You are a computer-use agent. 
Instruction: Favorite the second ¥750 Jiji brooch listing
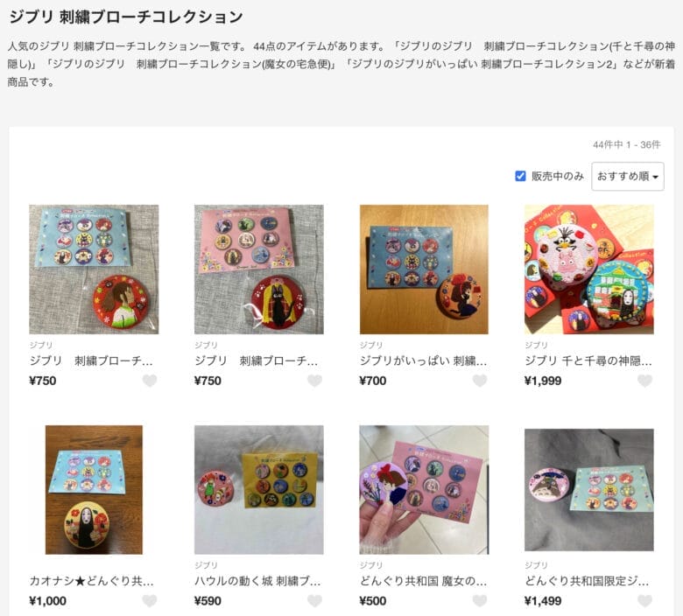point(314,381)
